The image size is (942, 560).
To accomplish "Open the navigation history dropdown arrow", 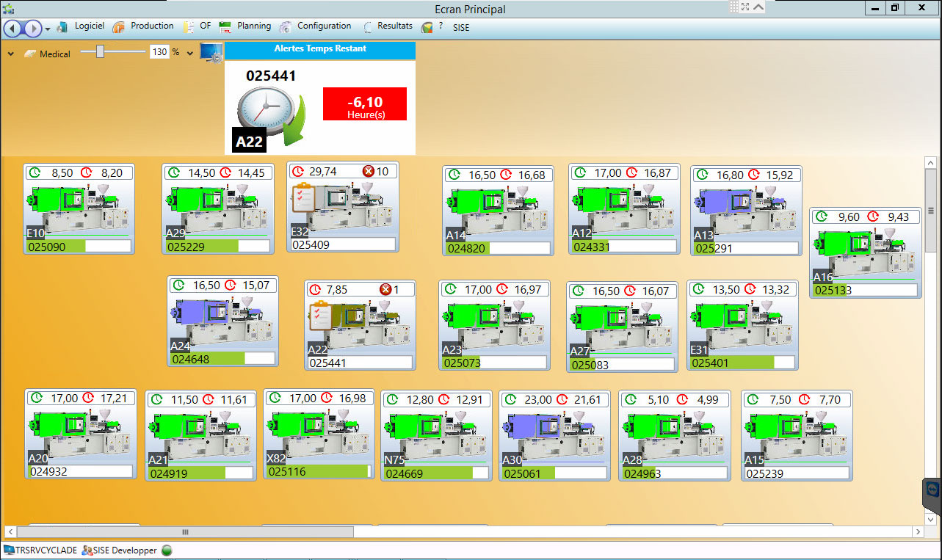I will click(x=48, y=29).
